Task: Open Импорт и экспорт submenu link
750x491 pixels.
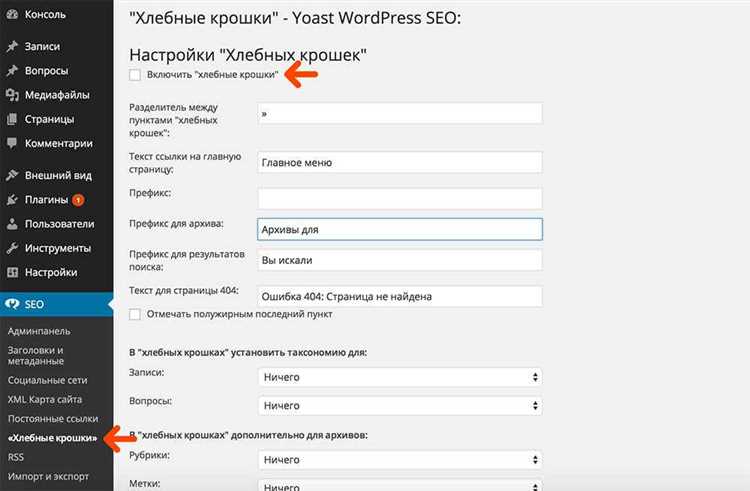Action: 48,476
